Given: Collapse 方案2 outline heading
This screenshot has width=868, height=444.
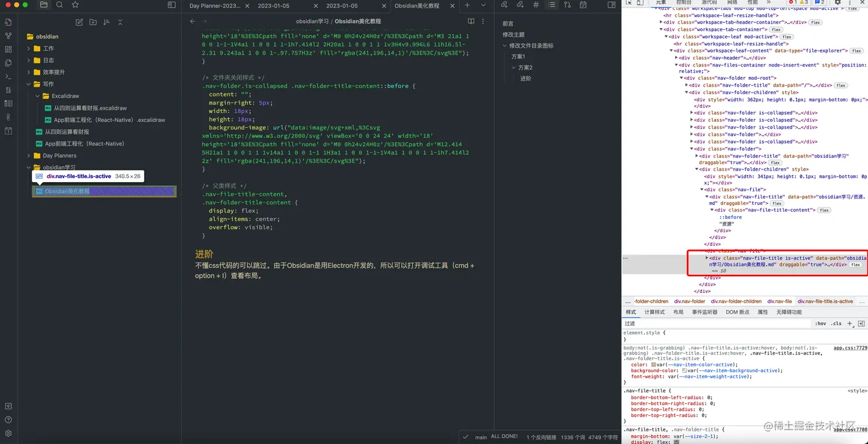Looking at the screenshot, I should [x=514, y=67].
